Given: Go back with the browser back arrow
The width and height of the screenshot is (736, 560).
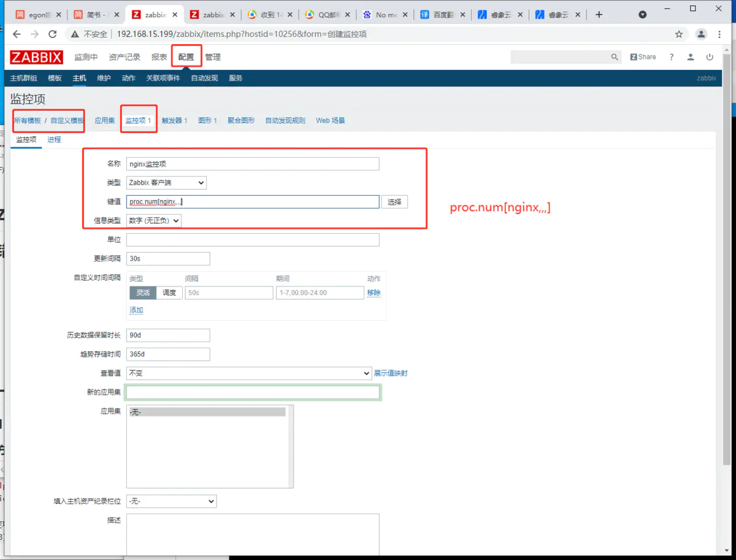Looking at the screenshot, I should 17,34.
